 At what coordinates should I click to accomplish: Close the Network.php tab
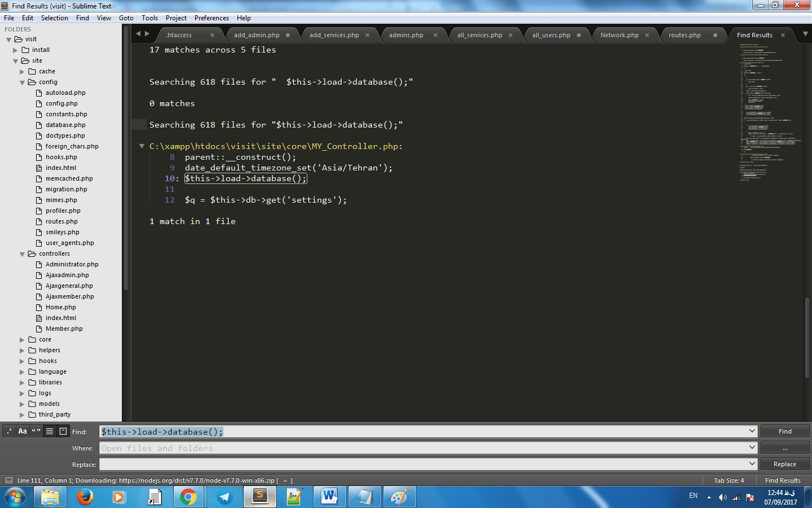pyautogui.click(x=647, y=35)
